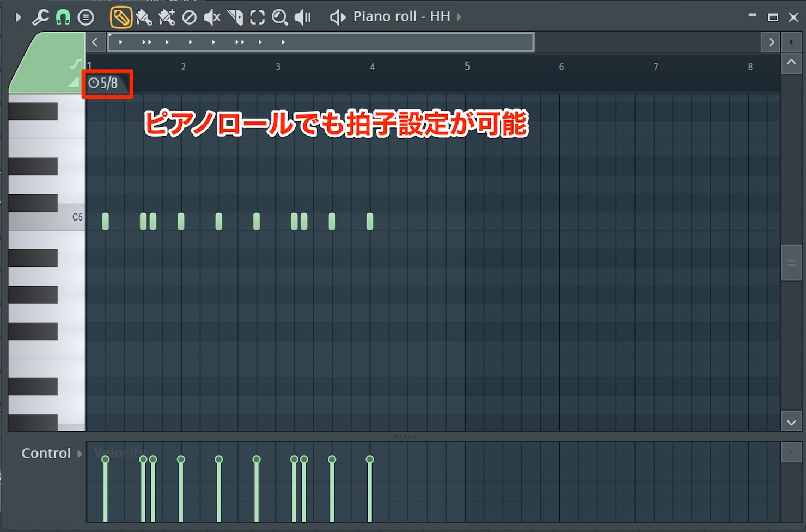
Task: Click the vertical scroll-up arrow
Action: pyautogui.click(x=791, y=63)
